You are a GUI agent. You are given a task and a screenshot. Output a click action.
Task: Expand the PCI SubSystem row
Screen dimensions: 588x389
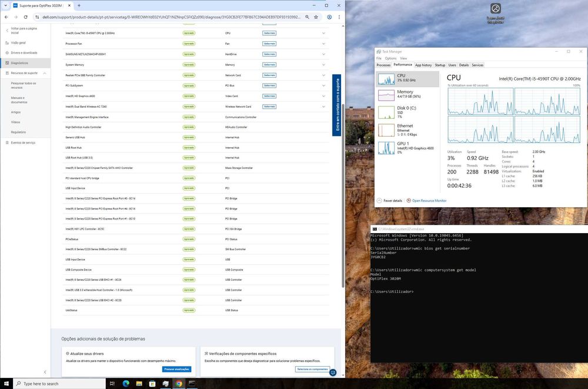(323, 85)
